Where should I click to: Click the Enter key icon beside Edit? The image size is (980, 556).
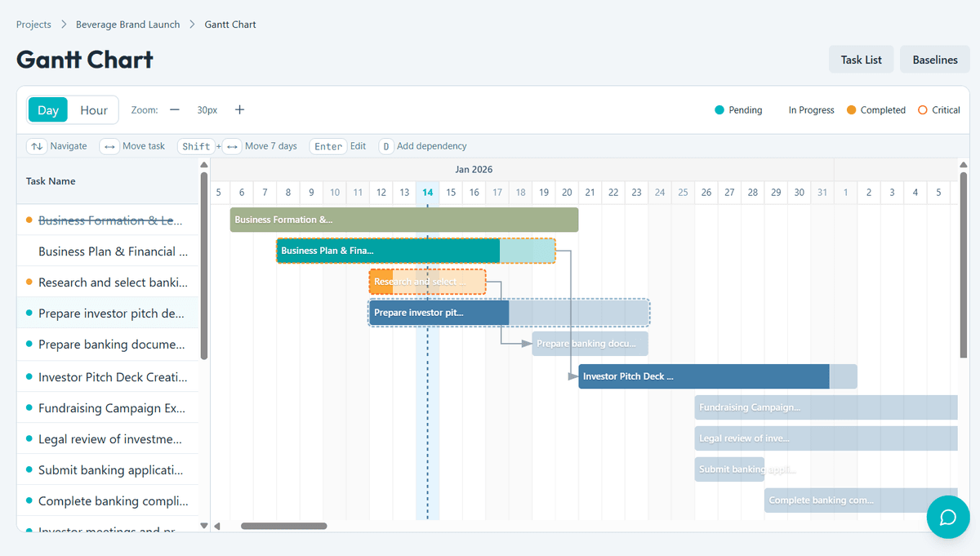tap(327, 146)
